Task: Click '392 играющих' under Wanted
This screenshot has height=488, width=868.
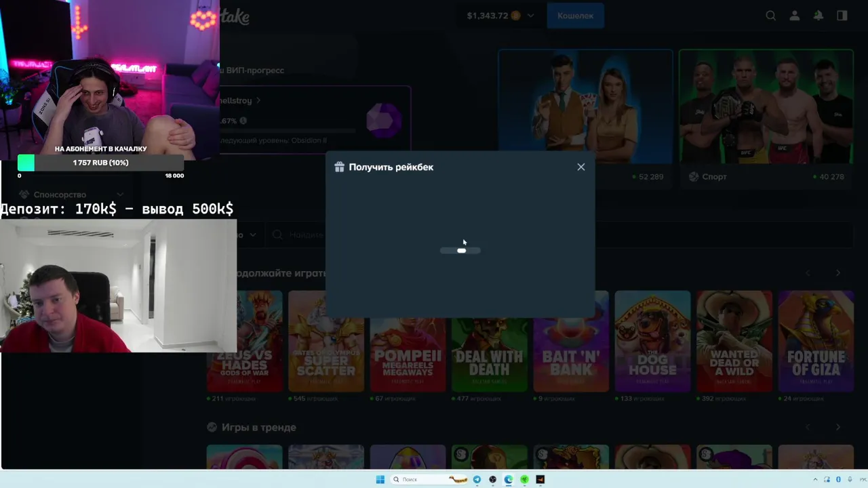Action: 724,399
